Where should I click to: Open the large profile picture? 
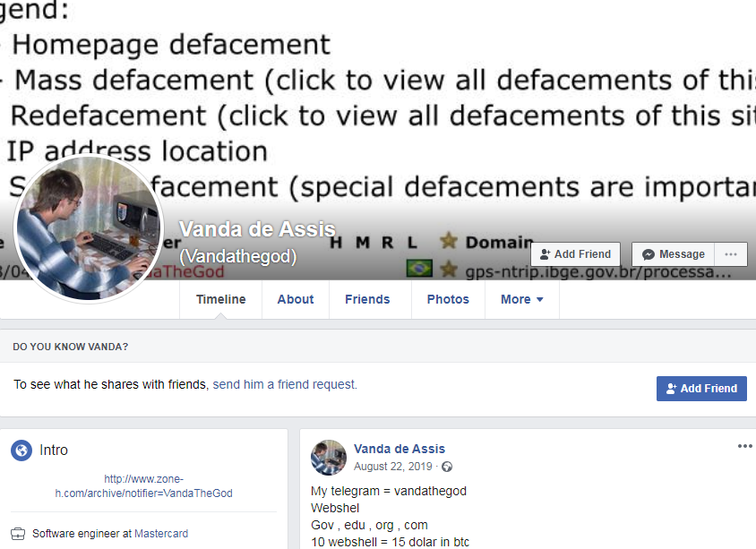89,228
